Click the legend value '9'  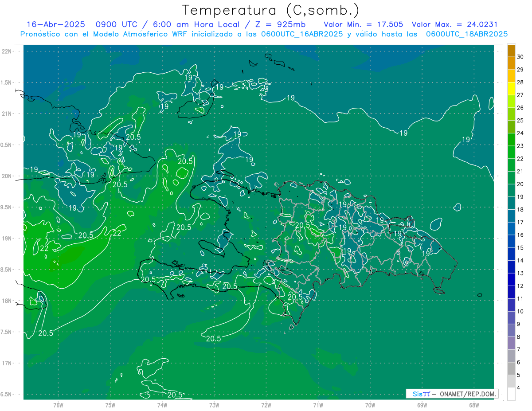519,324
